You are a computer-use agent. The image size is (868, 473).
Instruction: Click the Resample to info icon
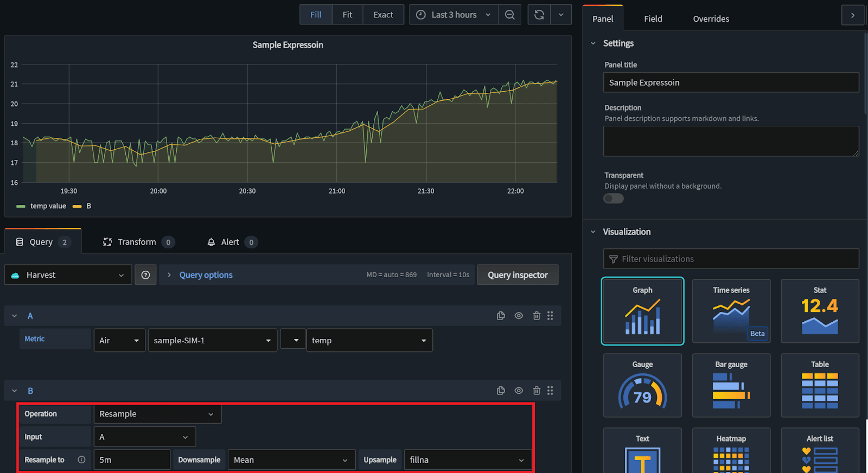coord(81,460)
